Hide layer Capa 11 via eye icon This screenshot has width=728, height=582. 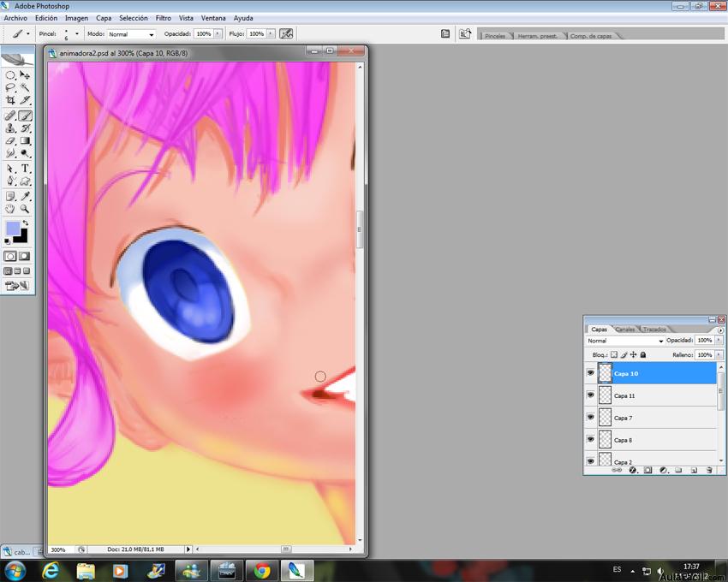591,395
